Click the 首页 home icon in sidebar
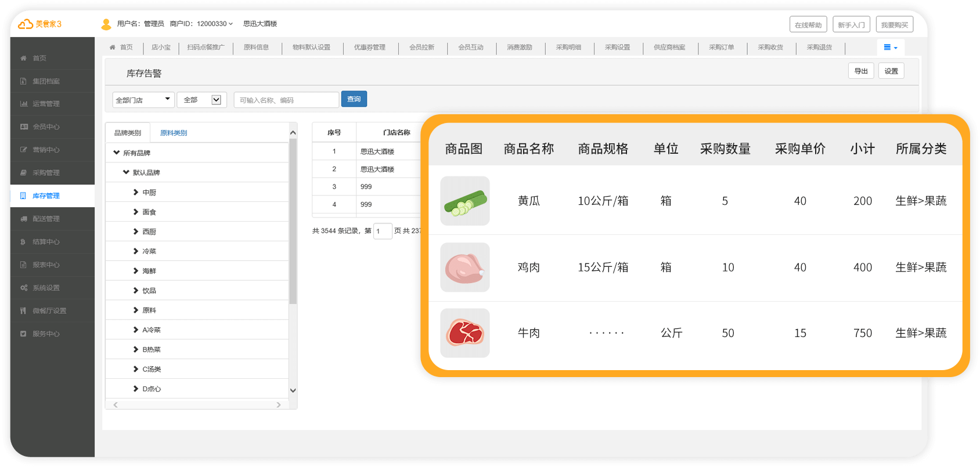Viewport: 980px width, 467px height. [x=23, y=58]
